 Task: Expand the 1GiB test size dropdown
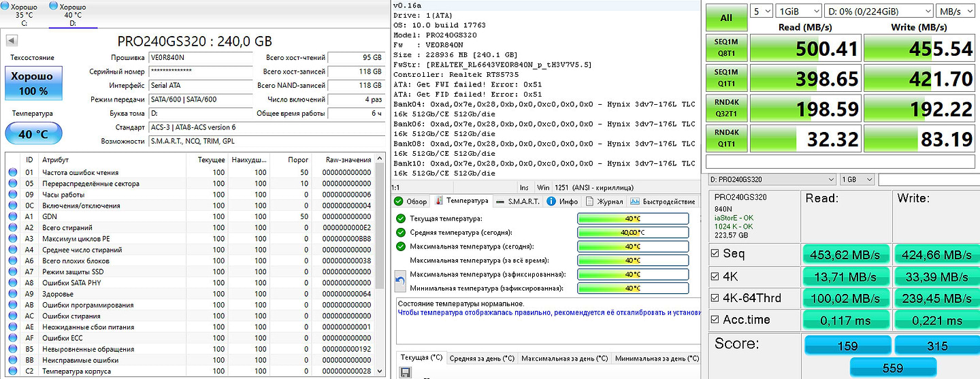tap(798, 11)
